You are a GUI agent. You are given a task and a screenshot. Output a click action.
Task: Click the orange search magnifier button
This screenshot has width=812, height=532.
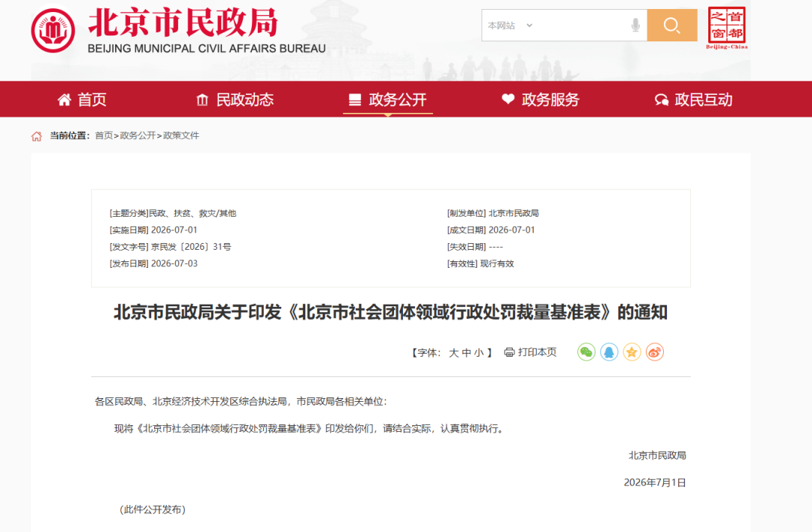click(x=671, y=26)
